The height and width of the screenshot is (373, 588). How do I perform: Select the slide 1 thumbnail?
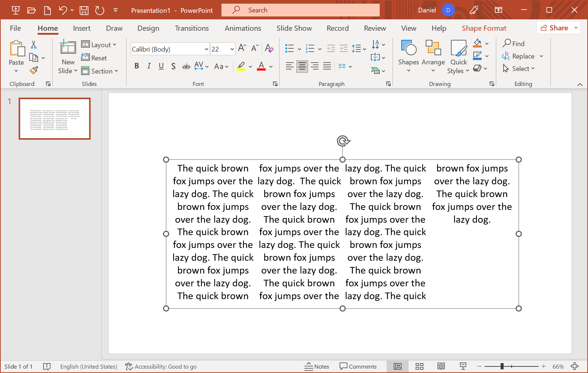coord(54,118)
